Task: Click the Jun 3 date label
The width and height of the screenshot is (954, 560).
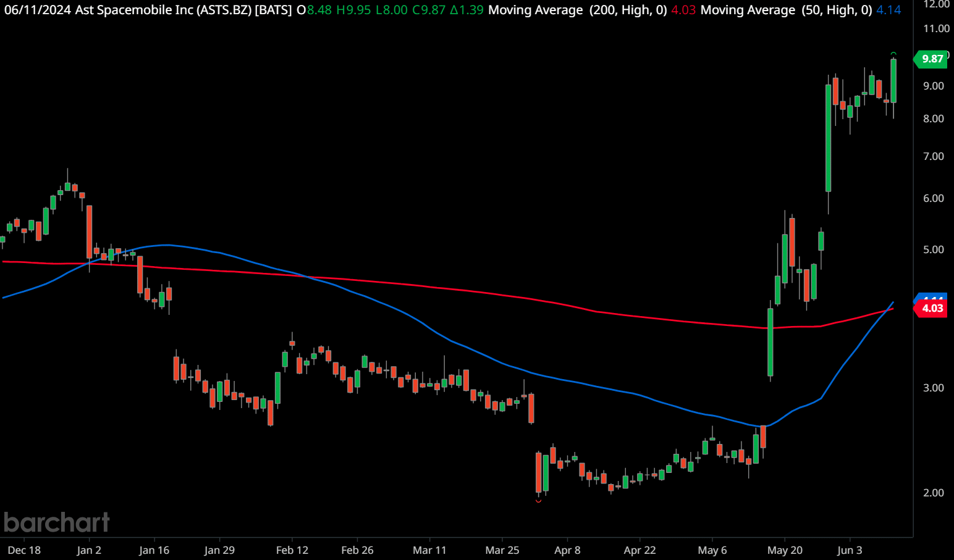Action: (850, 550)
